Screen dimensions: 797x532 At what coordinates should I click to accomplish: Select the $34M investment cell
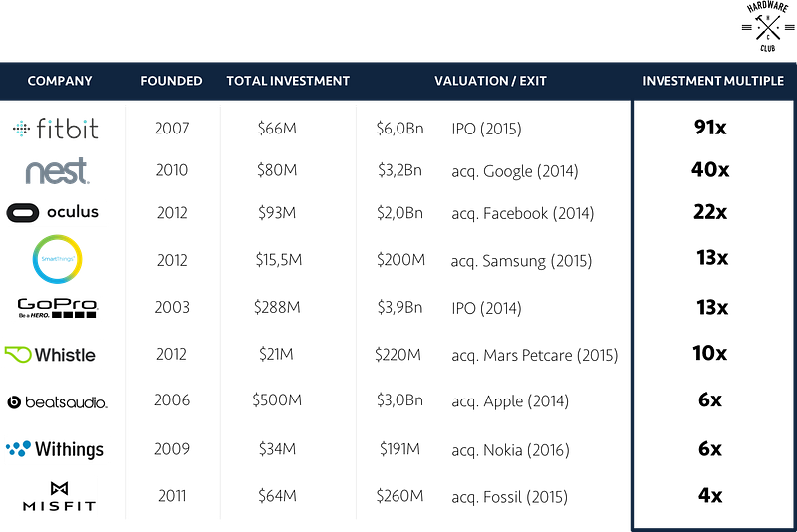tap(277, 448)
